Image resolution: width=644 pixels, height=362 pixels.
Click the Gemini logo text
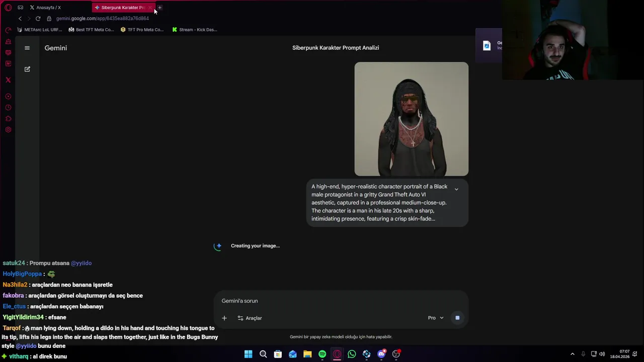pyautogui.click(x=56, y=48)
